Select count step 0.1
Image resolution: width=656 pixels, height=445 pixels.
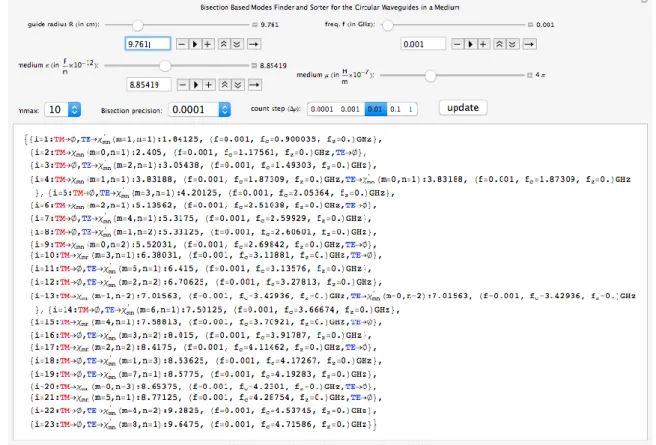click(395, 109)
